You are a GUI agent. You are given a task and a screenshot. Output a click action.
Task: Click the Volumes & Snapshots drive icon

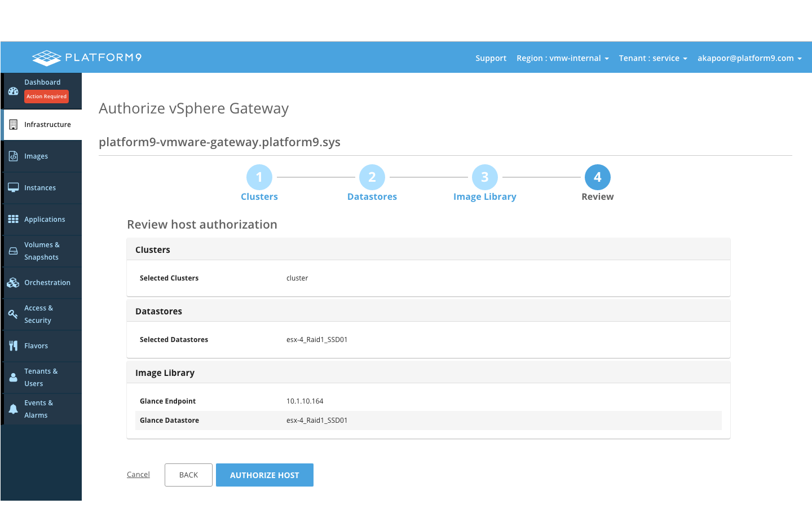(x=14, y=251)
